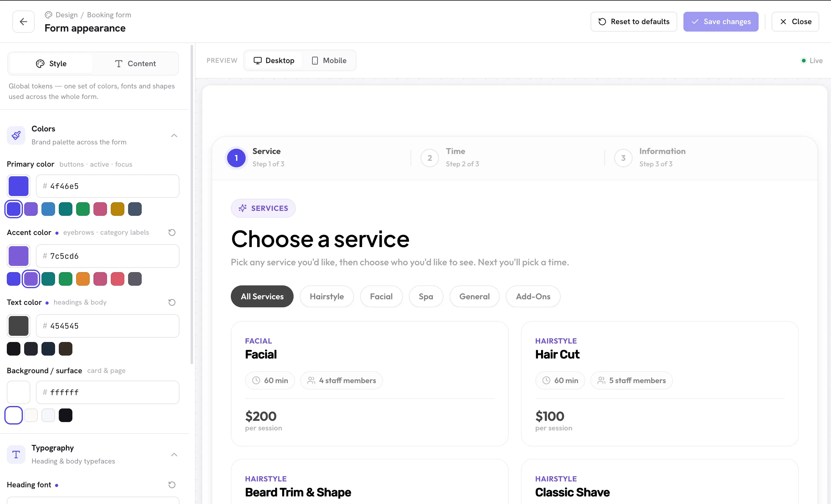Edit the Accent color hex field
Viewport: 831px width, 504px height.
pos(108,256)
